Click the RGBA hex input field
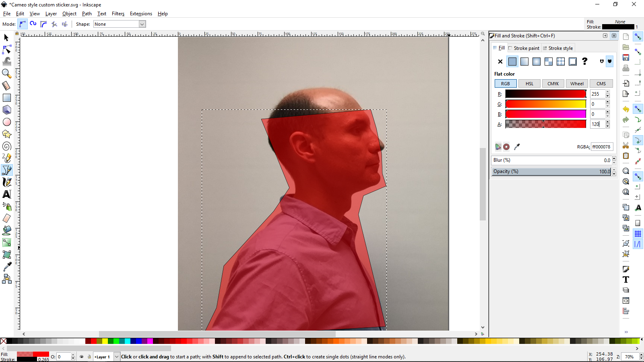This screenshot has height=362, width=644. tap(602, 147)
